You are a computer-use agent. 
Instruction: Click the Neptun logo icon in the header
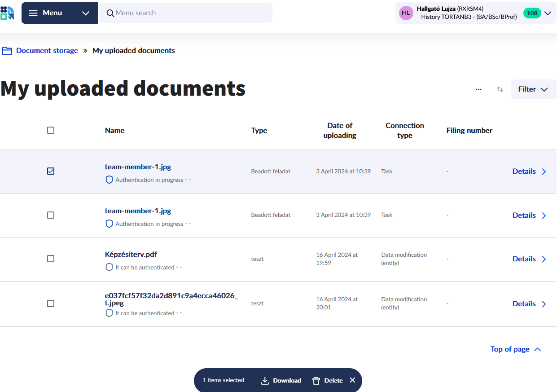coord(7,13)
